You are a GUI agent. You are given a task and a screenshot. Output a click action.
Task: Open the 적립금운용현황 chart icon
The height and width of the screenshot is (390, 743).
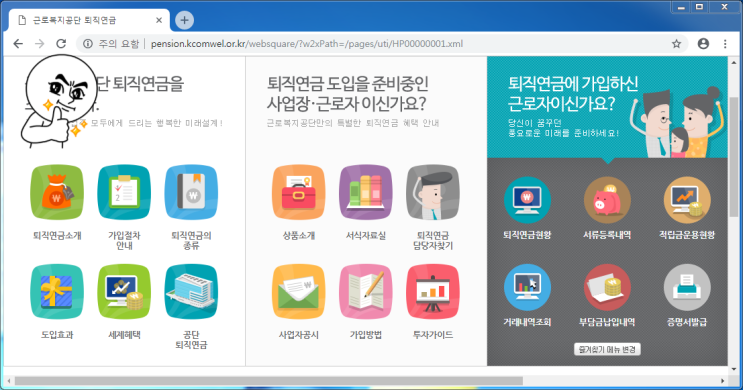687,200
